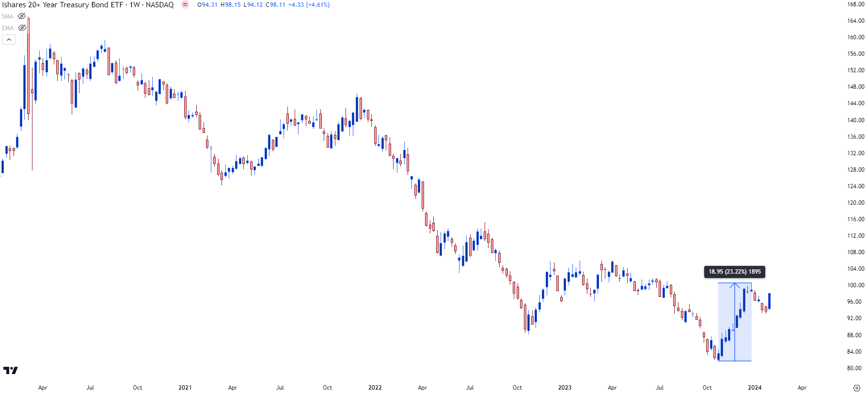Click the 148.00 price axis label
The image size is (868, 393).
coord(855,87)
